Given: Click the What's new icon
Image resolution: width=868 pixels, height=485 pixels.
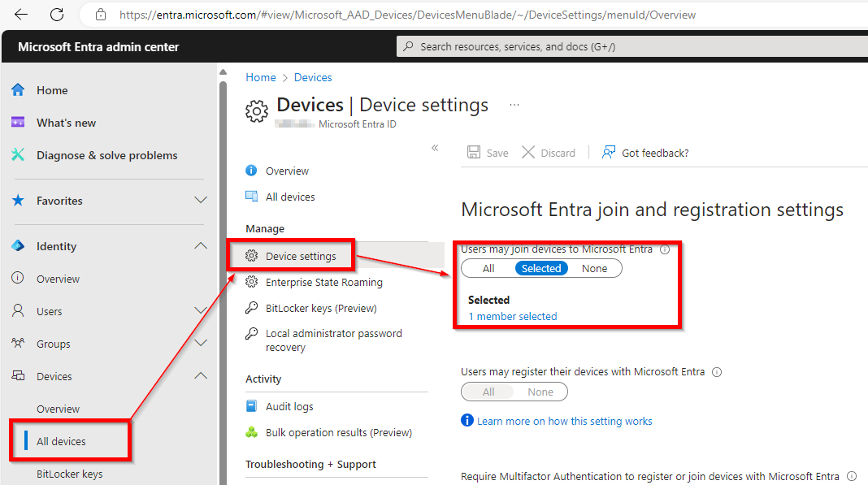Looking at the screenshot, I should (18, 123).
